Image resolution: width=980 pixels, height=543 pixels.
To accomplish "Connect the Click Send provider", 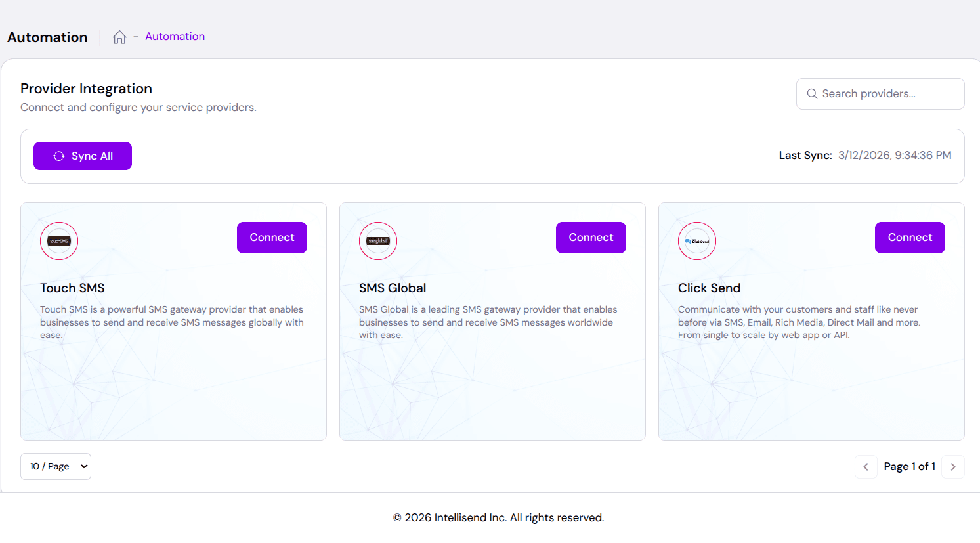I will [x=910, y=238].
